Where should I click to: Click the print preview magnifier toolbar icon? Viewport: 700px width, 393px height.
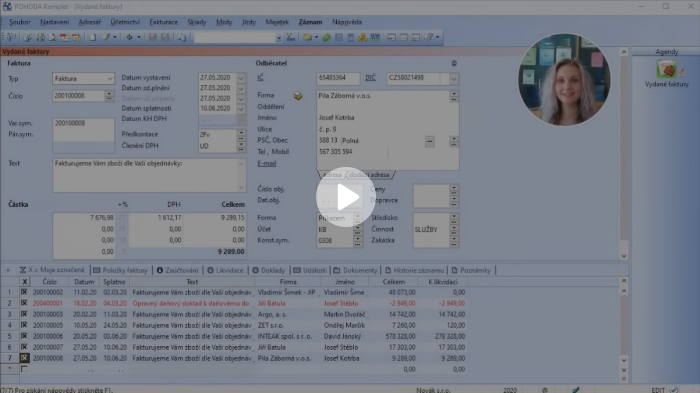click(52, 38)
